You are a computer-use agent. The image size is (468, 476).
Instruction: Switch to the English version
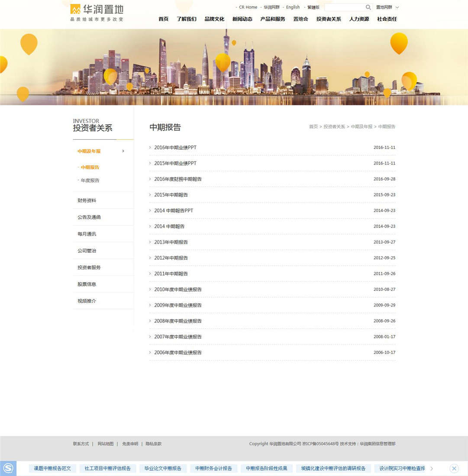point(293,7)
